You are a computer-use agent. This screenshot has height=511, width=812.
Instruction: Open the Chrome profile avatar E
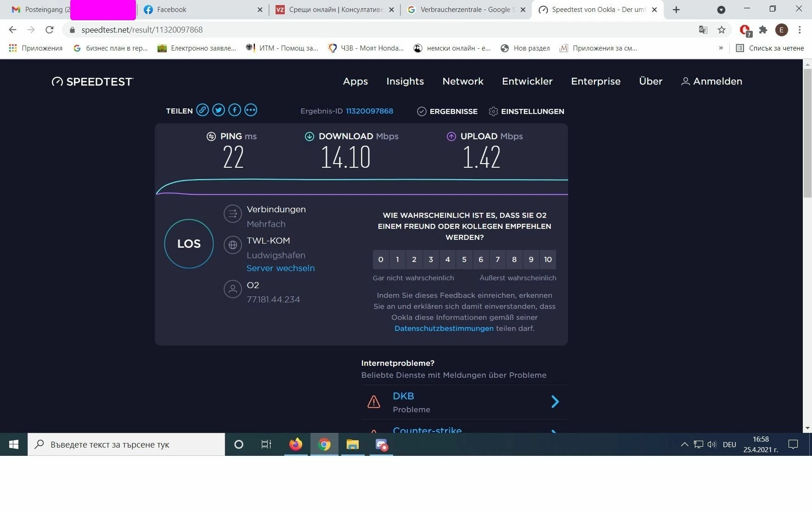tap(782, 30)
